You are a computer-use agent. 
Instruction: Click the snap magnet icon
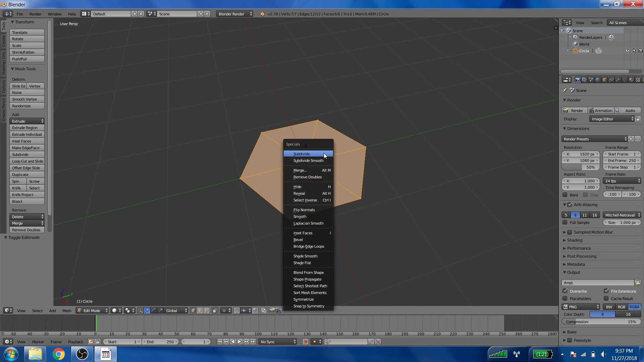pos(237,310)
